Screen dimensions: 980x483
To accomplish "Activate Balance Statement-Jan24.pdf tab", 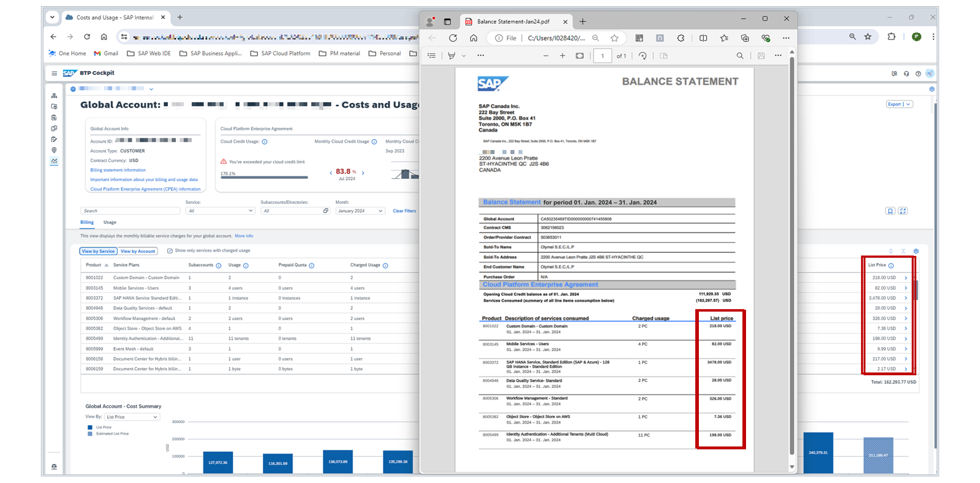I will (514, 21).
